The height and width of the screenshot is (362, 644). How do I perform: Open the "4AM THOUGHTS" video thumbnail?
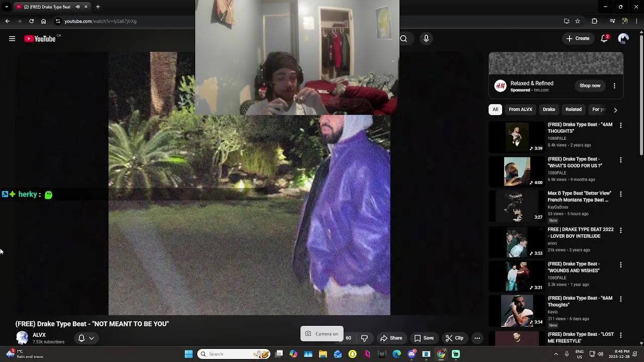[x=517, y=137]
